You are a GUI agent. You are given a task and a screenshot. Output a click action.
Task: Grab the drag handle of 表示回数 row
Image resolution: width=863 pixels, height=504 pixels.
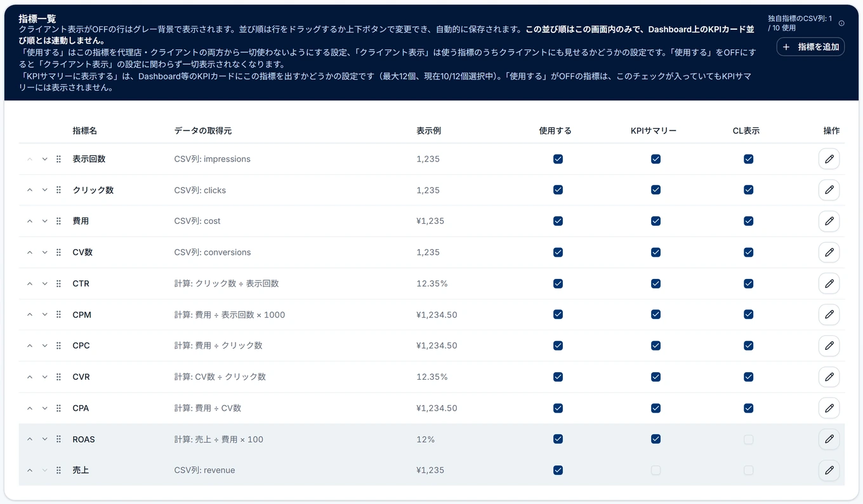(x=58, y=159)
